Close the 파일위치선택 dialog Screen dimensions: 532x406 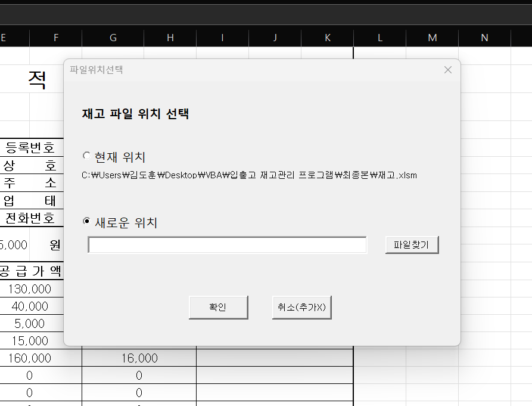[x=448, y=70]
